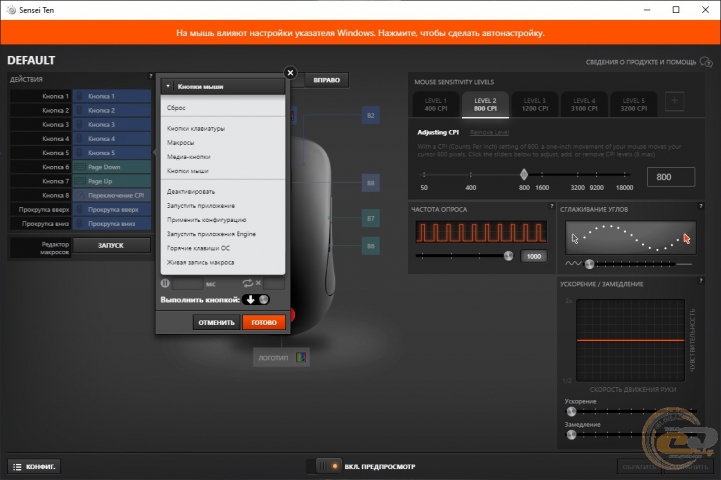Click the mouse icon in Кнопка 1 action

coord(80,96)
